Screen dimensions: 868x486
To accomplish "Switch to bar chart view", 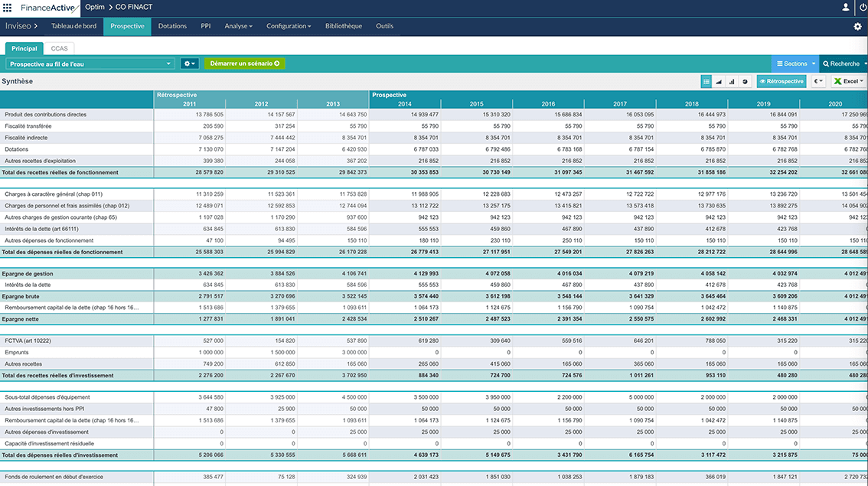I will [732, 81].
